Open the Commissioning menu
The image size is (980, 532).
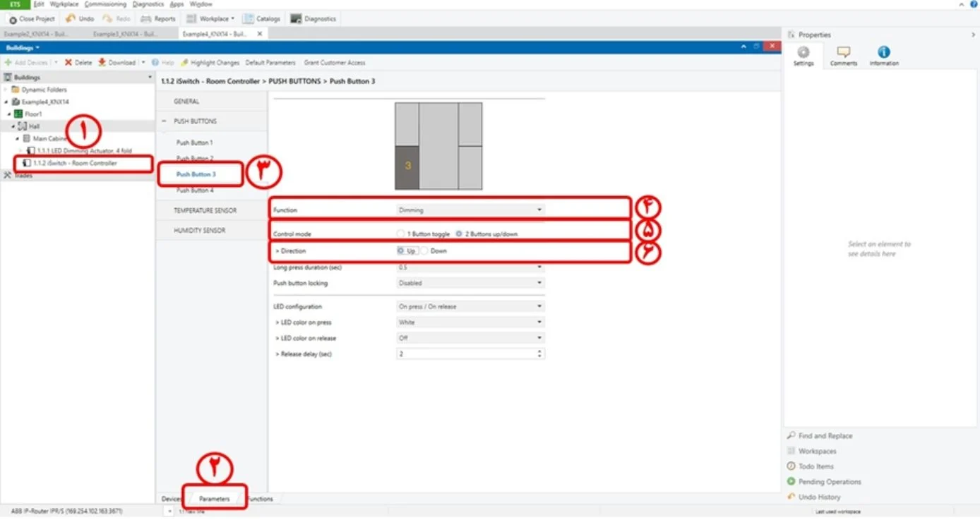[105, 4]
